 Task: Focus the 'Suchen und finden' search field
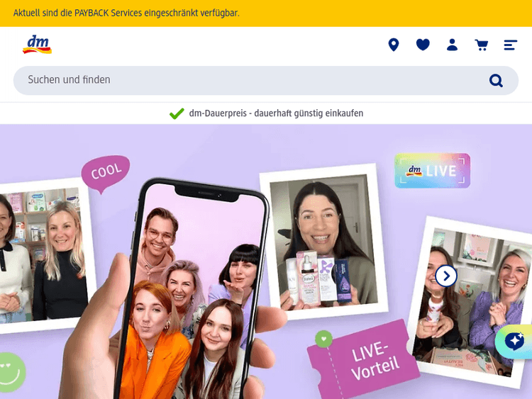click(266, 80)
